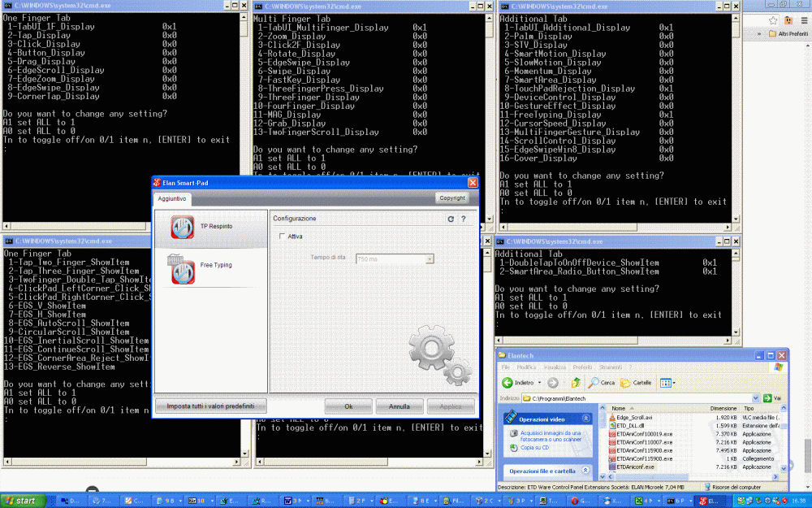
Task: Sort files by the Nome column header
Action: coord(619,408)
